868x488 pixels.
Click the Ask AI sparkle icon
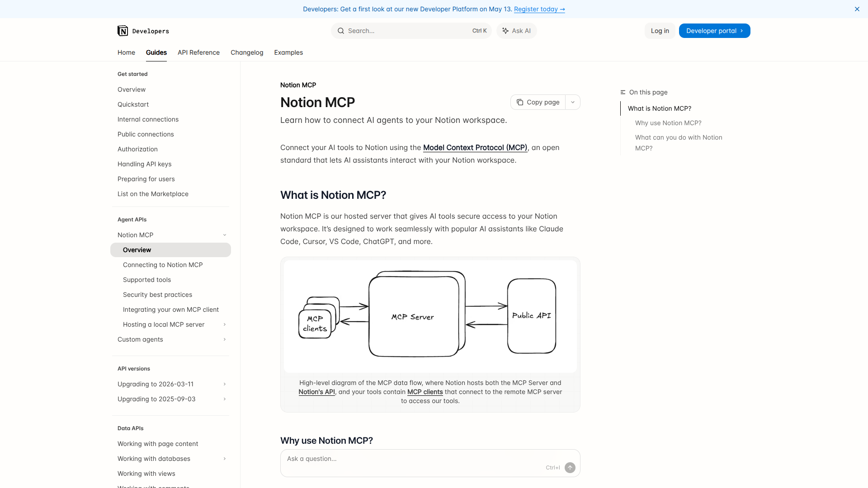point(505,31)
